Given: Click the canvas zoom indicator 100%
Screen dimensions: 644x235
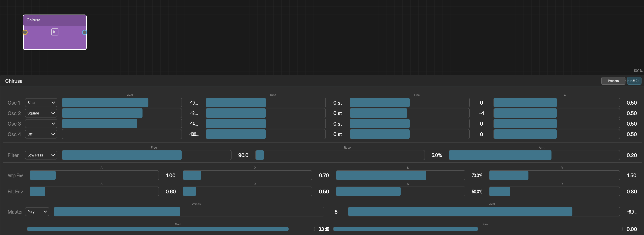Looking at the screenshot, I should [638, 71].
